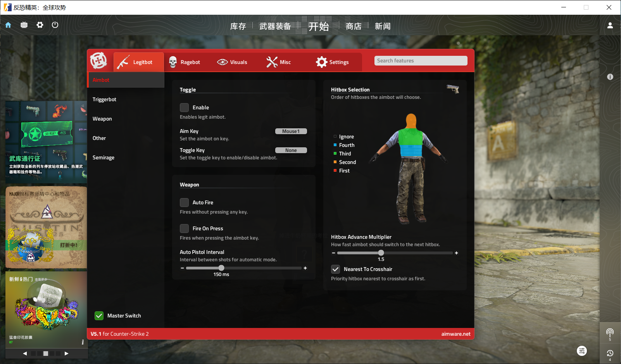
Task: Open the player profile icon
Action: click(x=610, y=26)
